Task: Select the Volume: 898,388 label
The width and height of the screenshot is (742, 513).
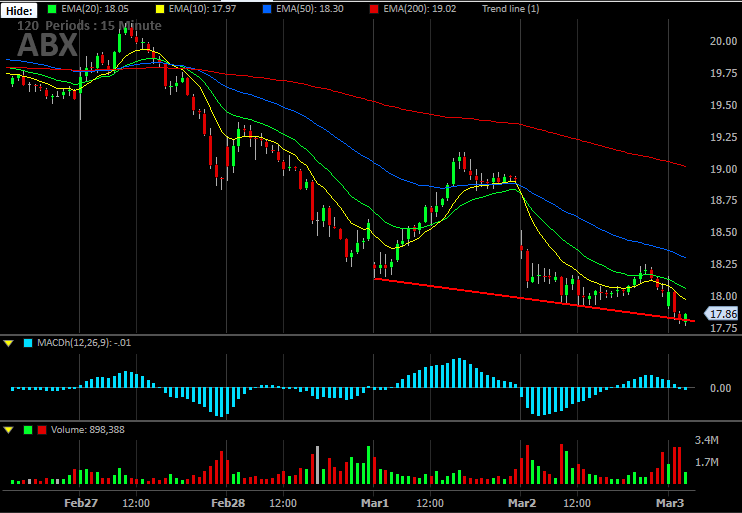Action: coord(88,430)
